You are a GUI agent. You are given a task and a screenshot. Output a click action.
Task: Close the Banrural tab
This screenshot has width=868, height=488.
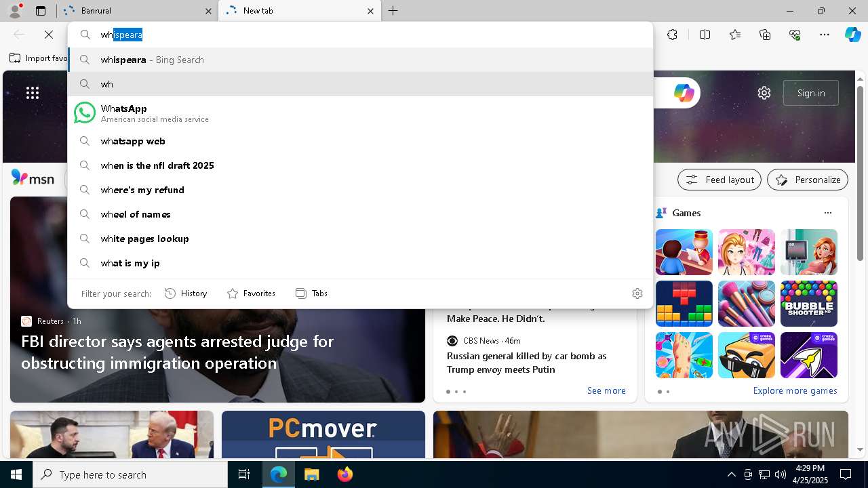(208, 11)
